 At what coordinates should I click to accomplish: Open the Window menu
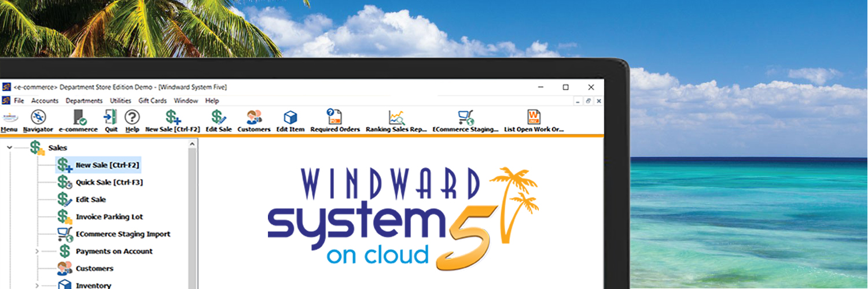tap(186, 101)
